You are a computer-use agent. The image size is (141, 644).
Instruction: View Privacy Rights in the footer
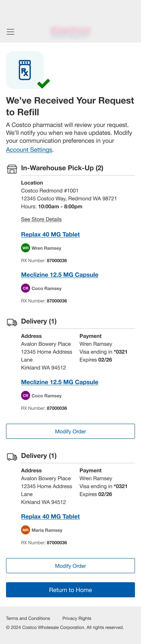coord(77,618)
